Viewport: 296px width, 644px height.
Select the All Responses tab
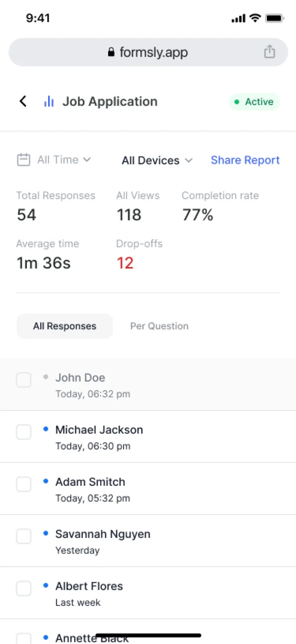[x=65, y=326]
